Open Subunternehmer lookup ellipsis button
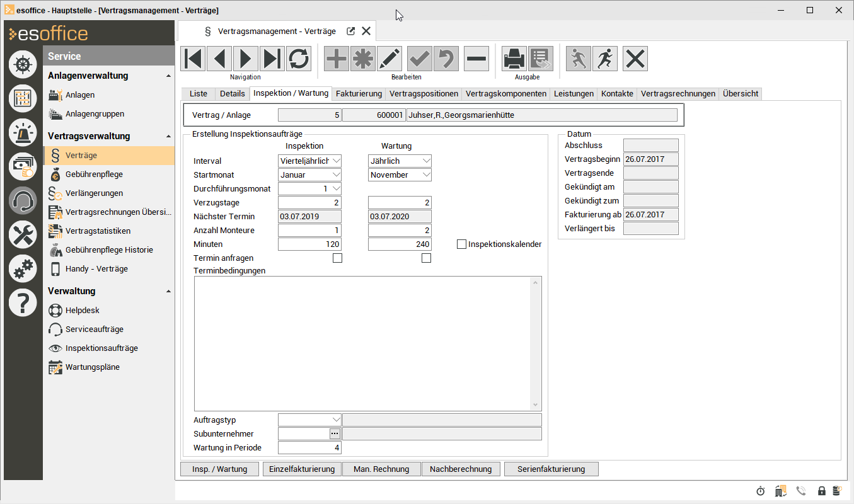This screenshot has height=504, width=854. [x=335, y=434]
